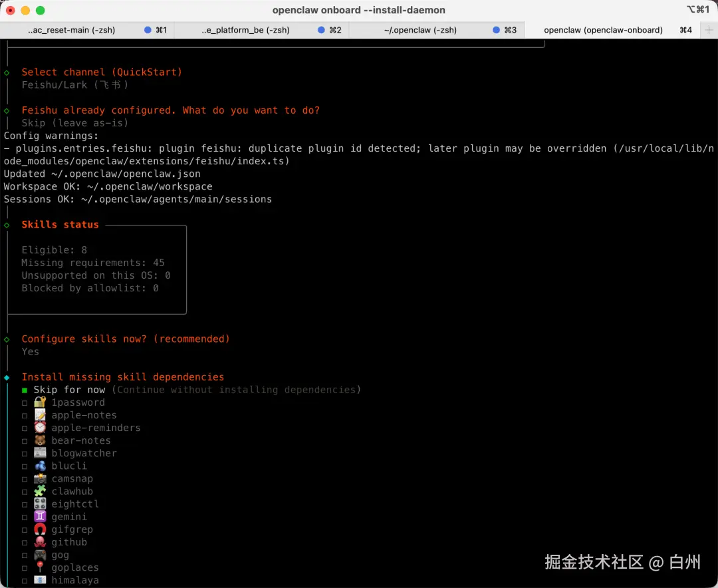Click 'Eligible: 8' status line
This screenshot has height=588, width=718.
coord(54,250)
